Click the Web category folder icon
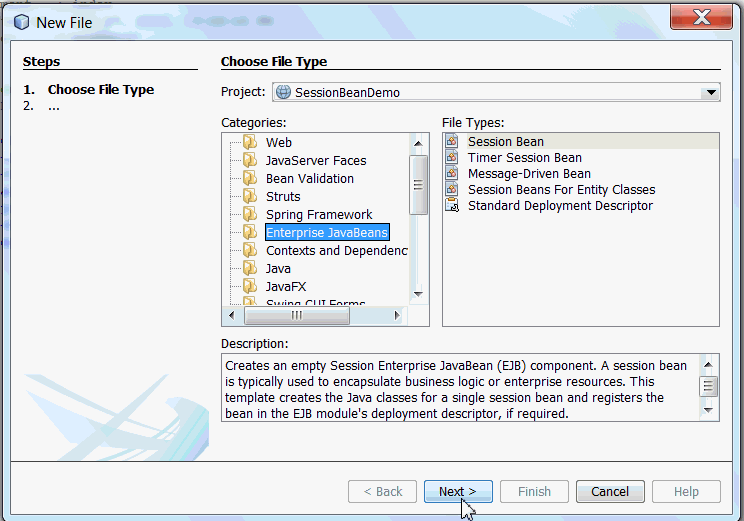The width and height of the screenshot is (744, 521). (x=250, y=142)
